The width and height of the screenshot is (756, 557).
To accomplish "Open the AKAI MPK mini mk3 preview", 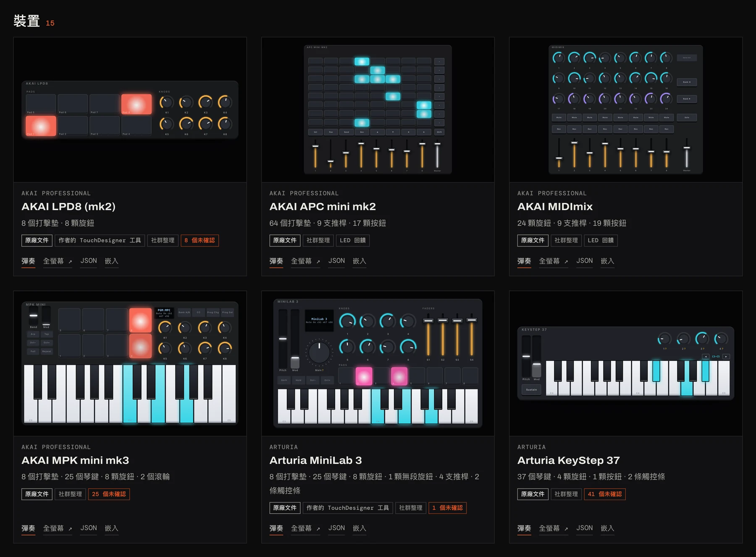I will (130, 363).
